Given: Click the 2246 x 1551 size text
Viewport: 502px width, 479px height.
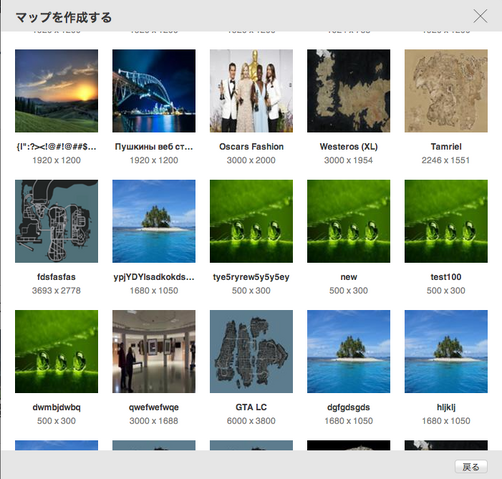Looking at the screenshot, I should [x=446, y=160].
